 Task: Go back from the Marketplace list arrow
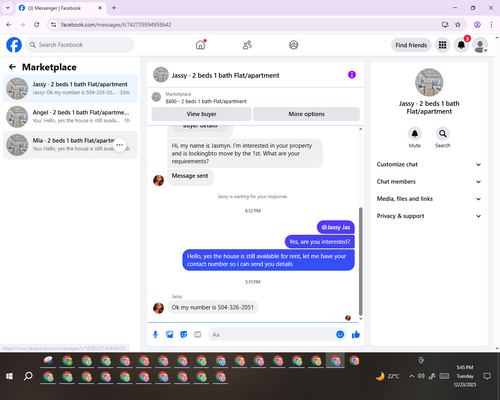tap(12, 67)
